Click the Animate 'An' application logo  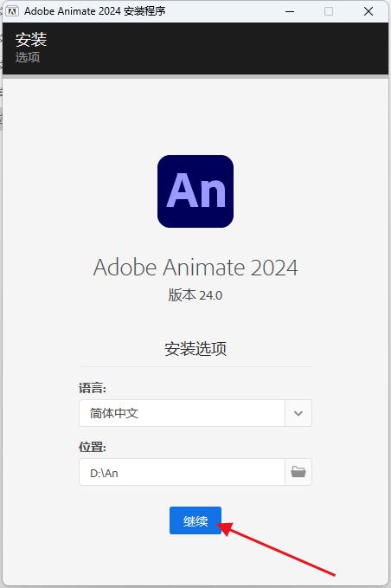[195, 191]
